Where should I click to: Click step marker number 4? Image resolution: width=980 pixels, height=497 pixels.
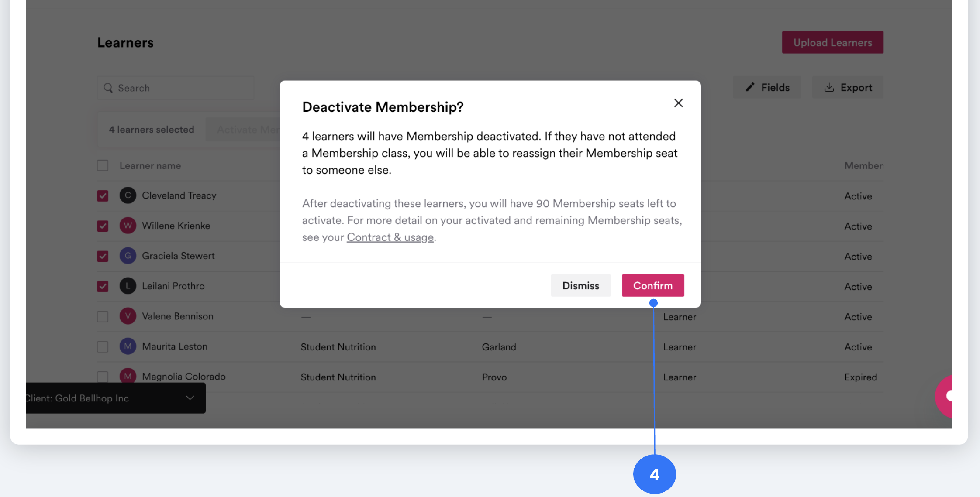pos(654,474)
